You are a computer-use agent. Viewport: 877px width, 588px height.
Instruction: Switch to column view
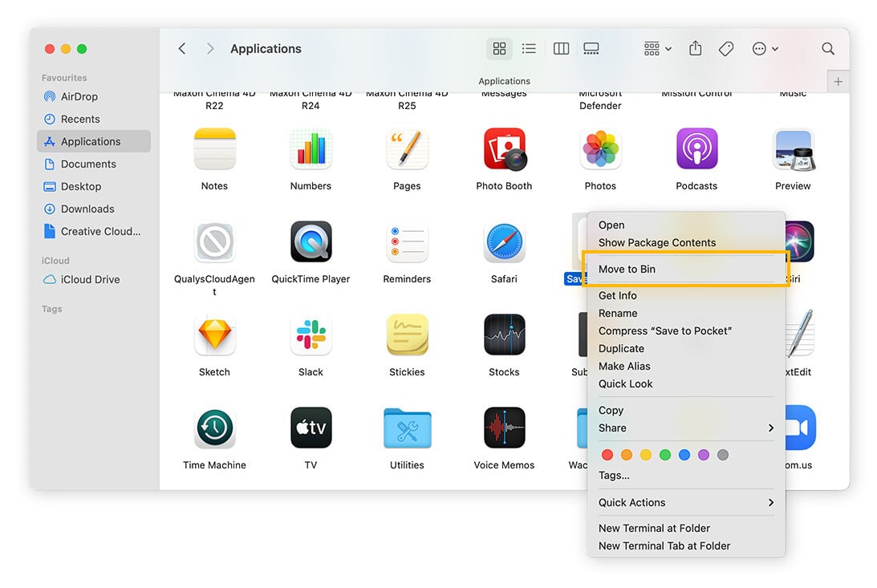pyautogui.click(x=561, y=48)
